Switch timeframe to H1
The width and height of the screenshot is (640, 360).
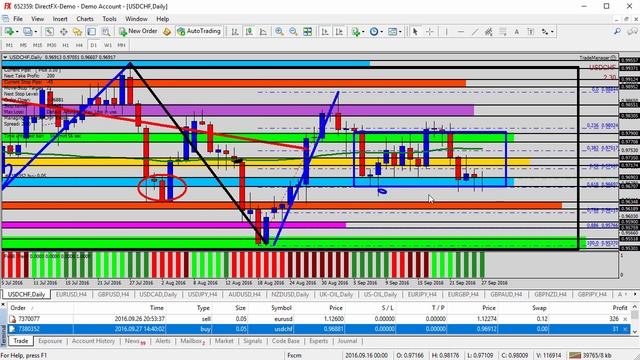(65, 45)
